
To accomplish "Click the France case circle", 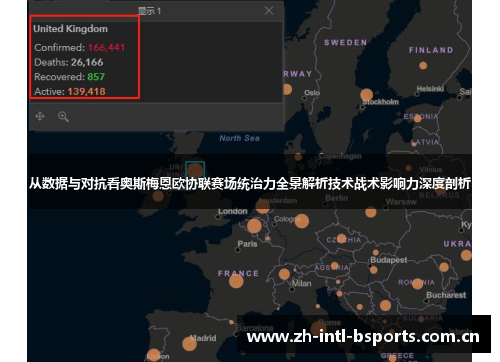I will pyautogui.click(x=236, y=281).
